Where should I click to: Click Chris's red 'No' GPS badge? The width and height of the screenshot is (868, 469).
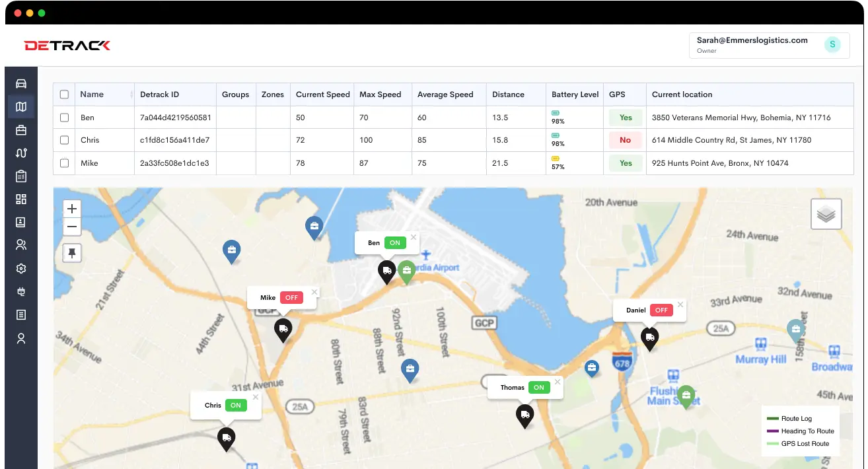626,140
